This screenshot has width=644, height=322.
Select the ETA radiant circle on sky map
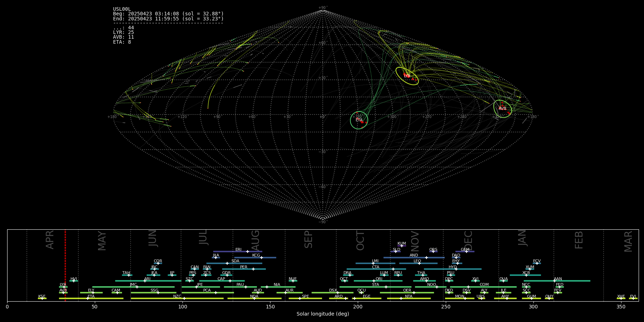click(x=359, y=120)
